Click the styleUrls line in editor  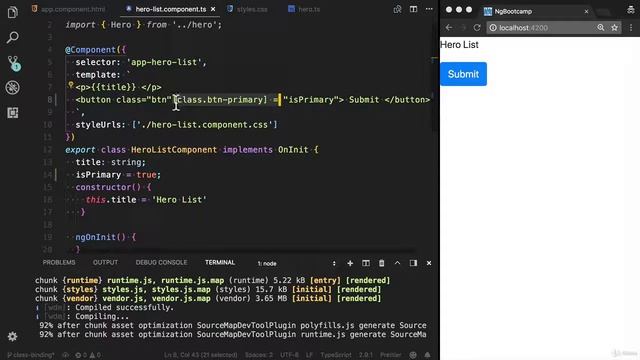pyautogui.click(x=176, y=124)
